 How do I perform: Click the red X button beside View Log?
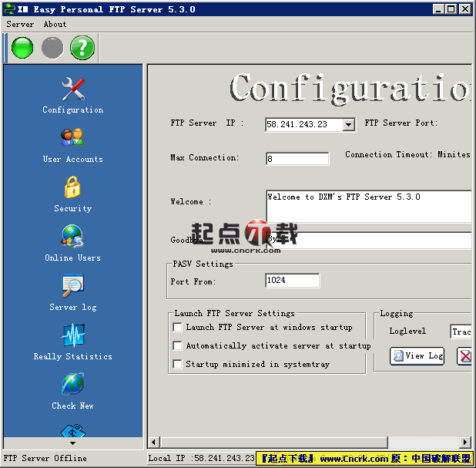tap(464, 356)
